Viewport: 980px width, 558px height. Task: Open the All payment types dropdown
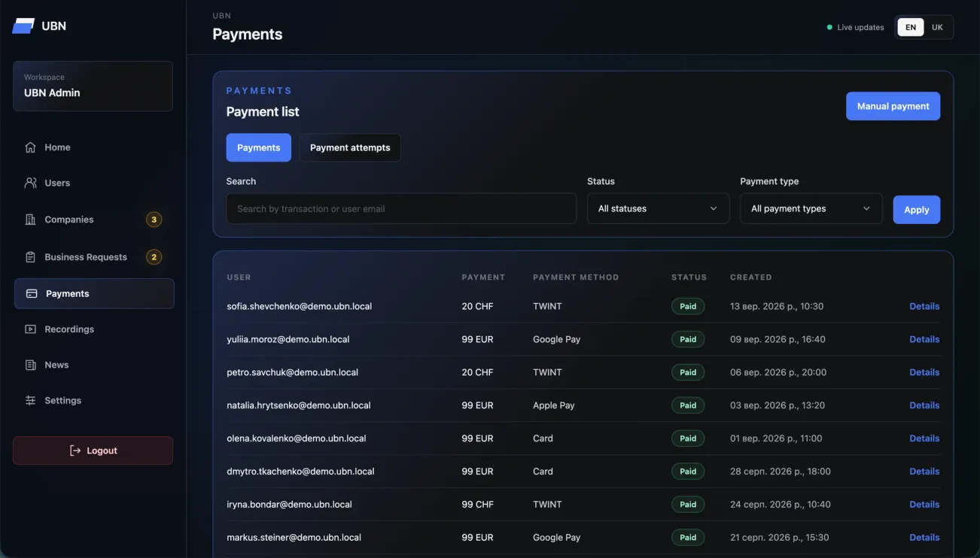coord(811,208)
